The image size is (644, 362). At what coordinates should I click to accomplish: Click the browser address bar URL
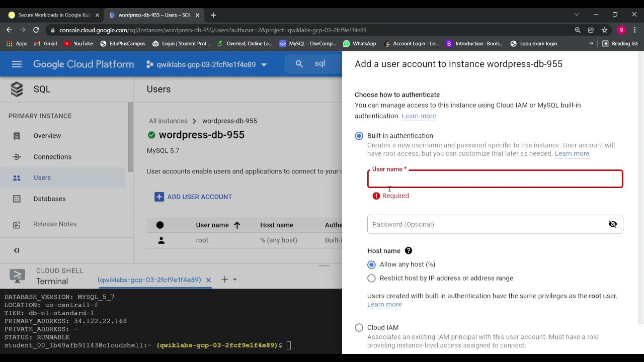[x=213, y=30]
